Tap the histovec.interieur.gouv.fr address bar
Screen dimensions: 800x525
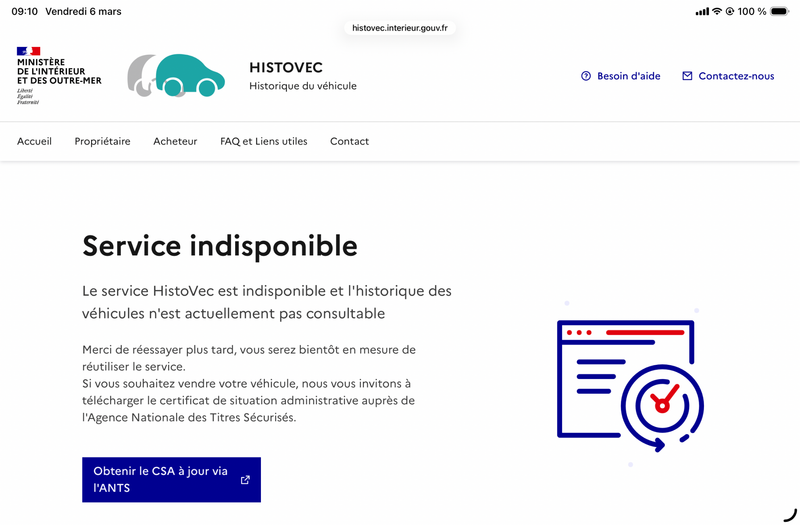click(400, 28)
